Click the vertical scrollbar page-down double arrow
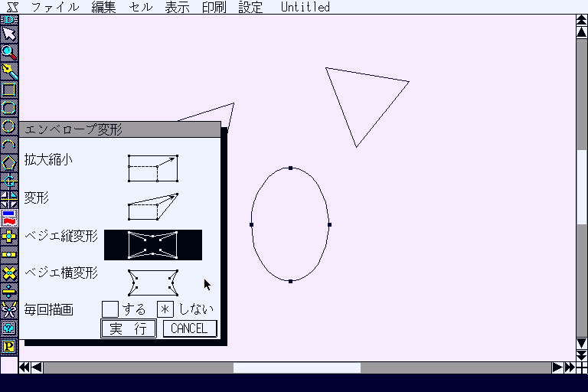This screenshot has height=392, width=588. 582,354
